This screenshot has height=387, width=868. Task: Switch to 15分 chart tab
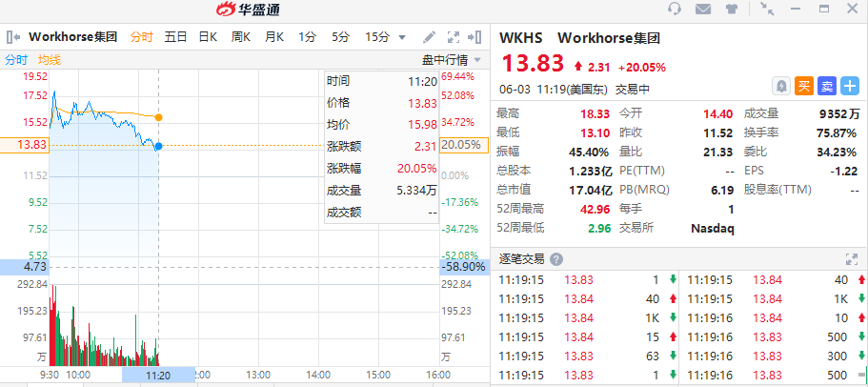click(x=377, y=37)
